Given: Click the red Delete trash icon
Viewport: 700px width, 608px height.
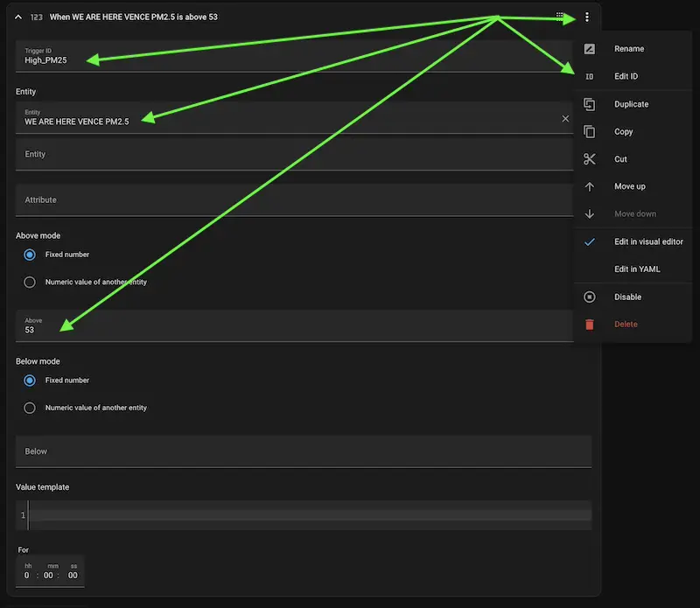Looking at the screenshot, I should tap(590, 325).
